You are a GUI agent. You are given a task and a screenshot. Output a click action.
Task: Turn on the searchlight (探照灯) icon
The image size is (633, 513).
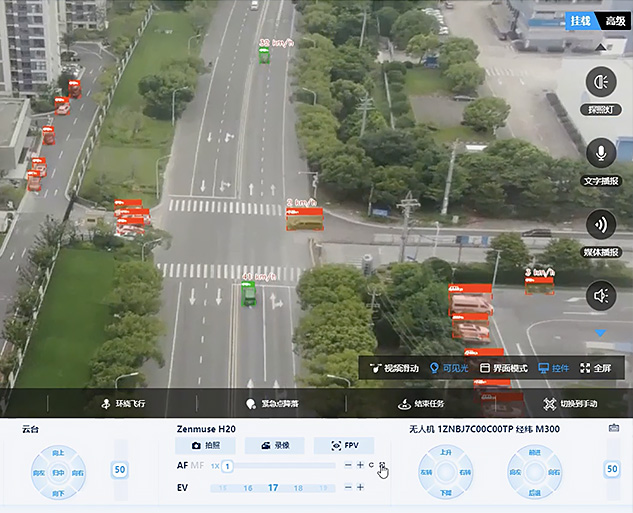[x=601, y=82]
